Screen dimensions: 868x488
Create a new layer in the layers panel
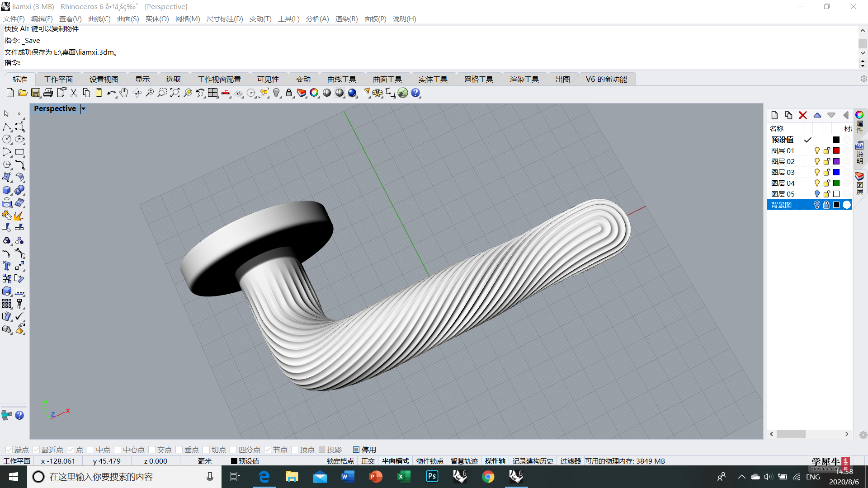774,115
